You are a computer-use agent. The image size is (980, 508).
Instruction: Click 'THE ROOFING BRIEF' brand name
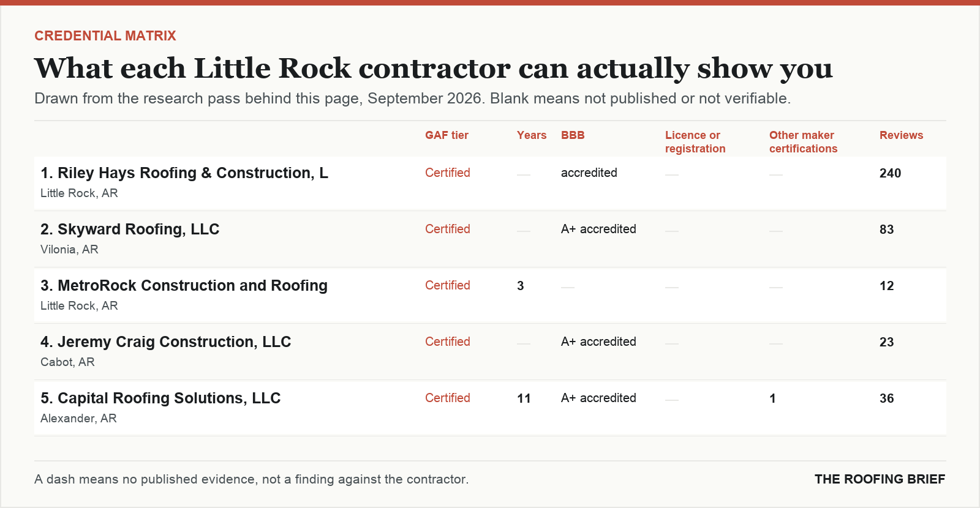880,479
